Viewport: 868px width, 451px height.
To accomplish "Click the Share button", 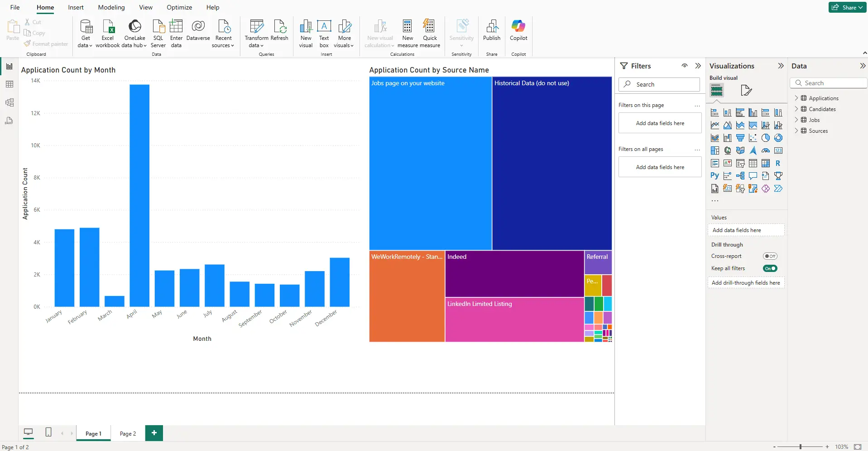I will pos(847,7).
